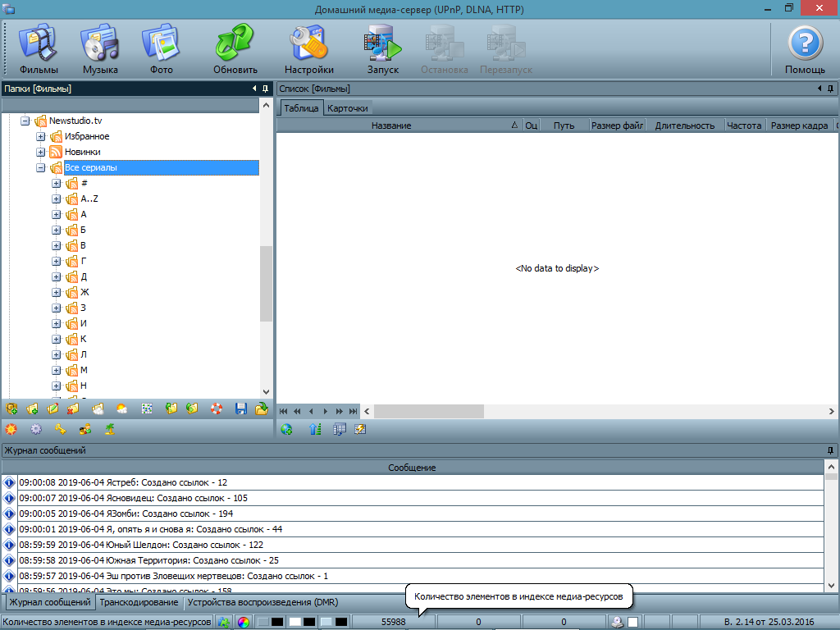Image resolution: width=840 pixels, height=630 pixels.
Task: Click the floppy disk save icon
Action: (240, 408)
